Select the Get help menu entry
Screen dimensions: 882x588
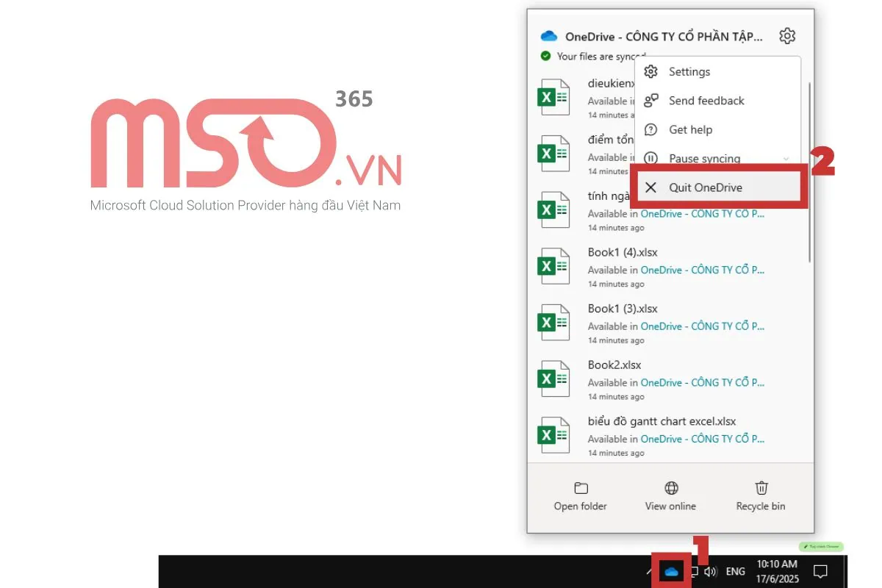[x=690, y=130]
